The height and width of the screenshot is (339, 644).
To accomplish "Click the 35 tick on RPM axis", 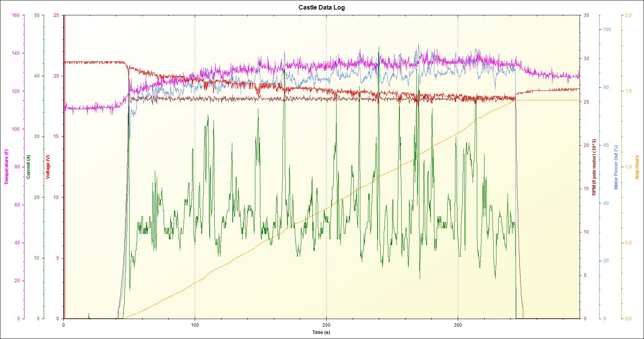I will [586, 15].
